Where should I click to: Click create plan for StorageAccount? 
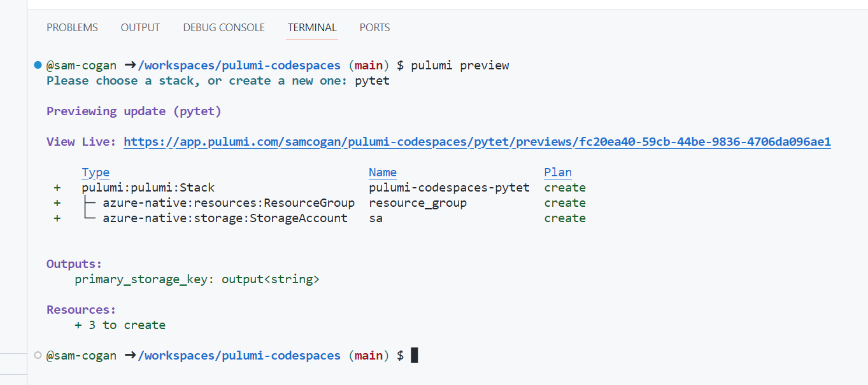coord(565,218)
